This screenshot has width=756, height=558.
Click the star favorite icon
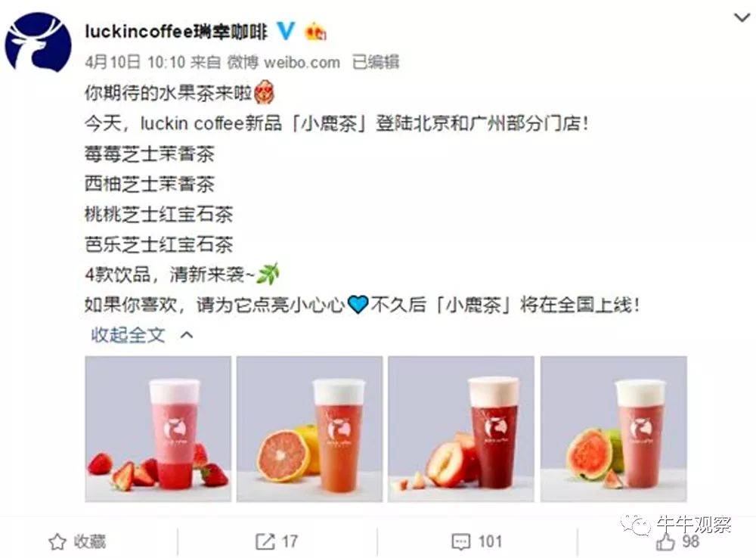57,541
